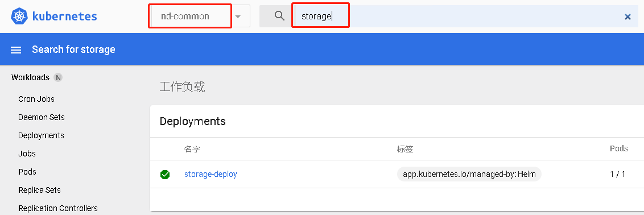The width and height of the screenshot is (644, 215).
Task: Open Replication Controllers in the sidebar
Action: pyautogui.click(x=58, y=208)
